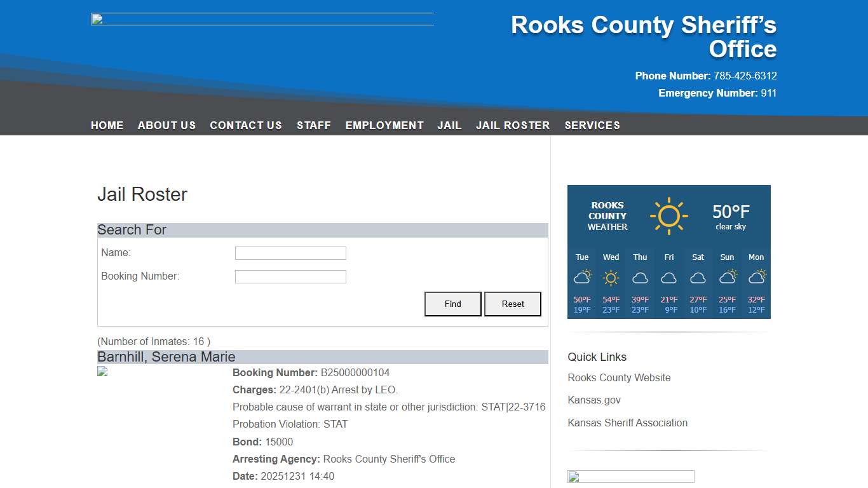The height and width of the screenshot is (488, 868).
Task: Visit the Kansas.gov link
Action: (x=594, y=400)
